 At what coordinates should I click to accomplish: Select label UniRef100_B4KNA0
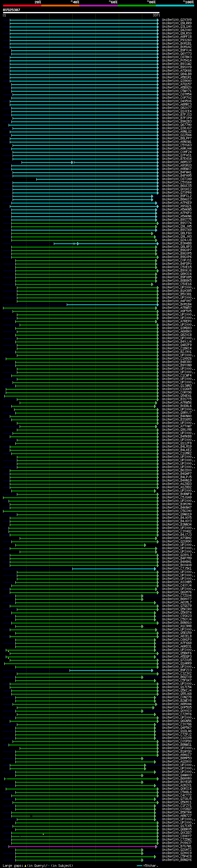(x=177, y=417)
